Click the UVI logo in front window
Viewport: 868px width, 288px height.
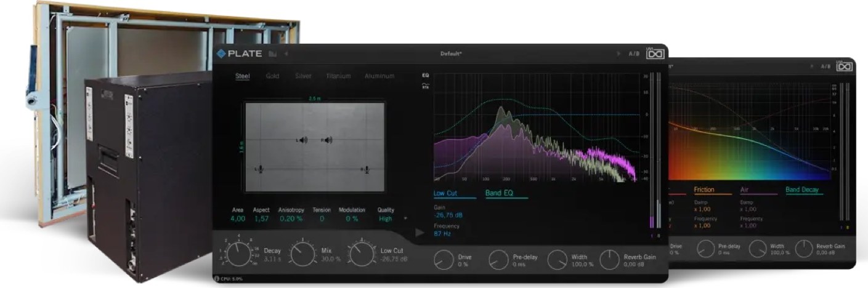click(654, 54)
